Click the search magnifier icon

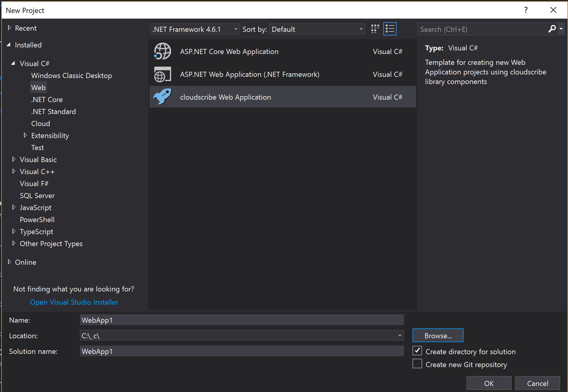[x=552, y=29]
